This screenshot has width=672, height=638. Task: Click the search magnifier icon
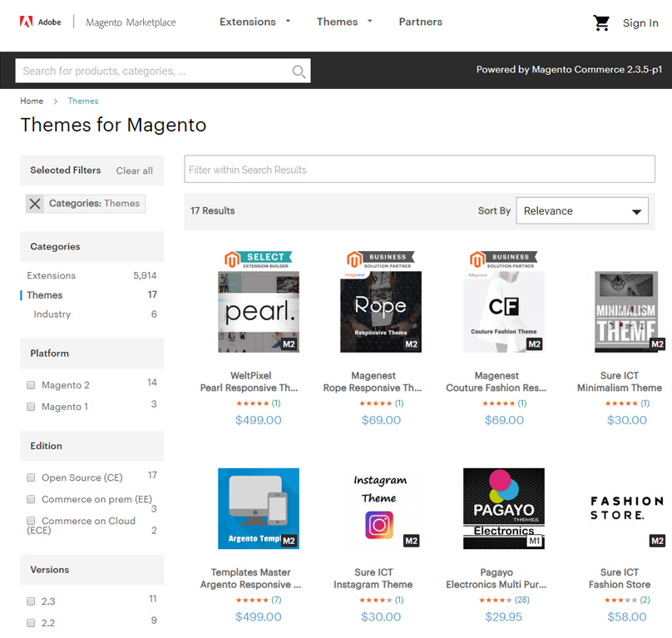pos(299,72)
